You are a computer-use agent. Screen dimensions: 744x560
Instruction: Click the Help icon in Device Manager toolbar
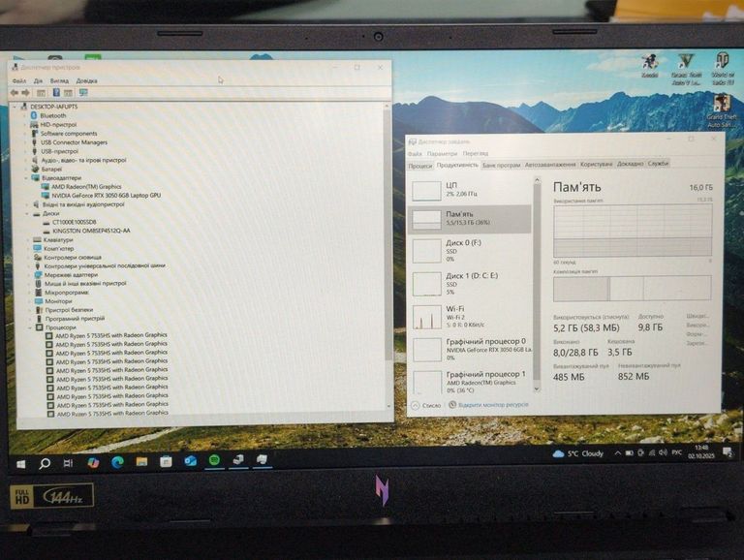pos(56,93)
